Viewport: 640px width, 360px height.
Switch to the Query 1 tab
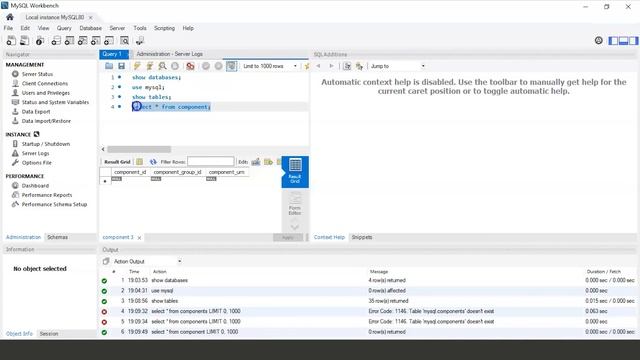[114, 54]
